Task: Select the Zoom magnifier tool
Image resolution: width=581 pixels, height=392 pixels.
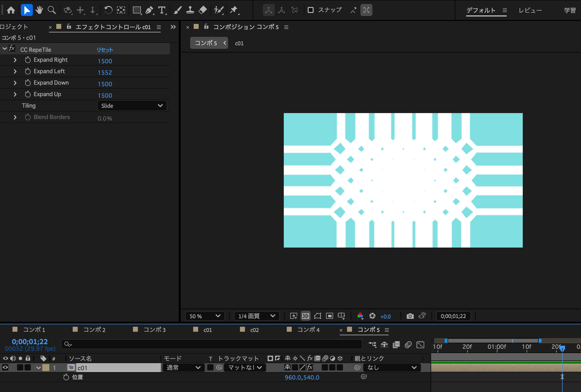Action: (x=52, y=10)
